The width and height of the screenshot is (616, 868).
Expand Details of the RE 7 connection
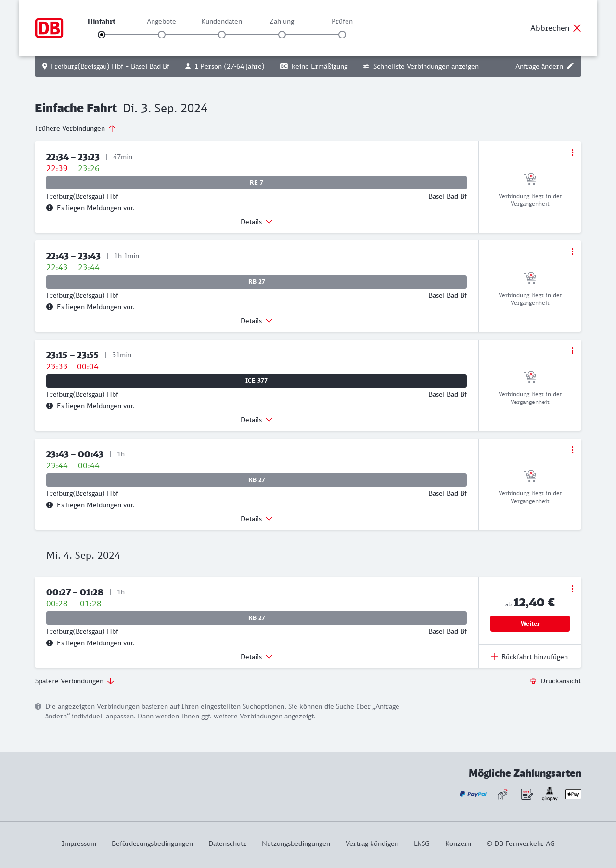tap(257, 222)
